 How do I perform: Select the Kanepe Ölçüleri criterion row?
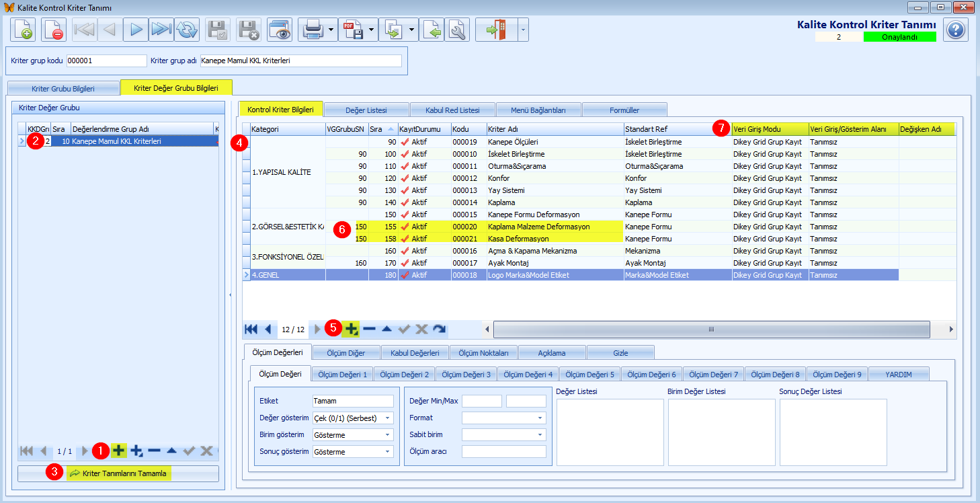598,142
